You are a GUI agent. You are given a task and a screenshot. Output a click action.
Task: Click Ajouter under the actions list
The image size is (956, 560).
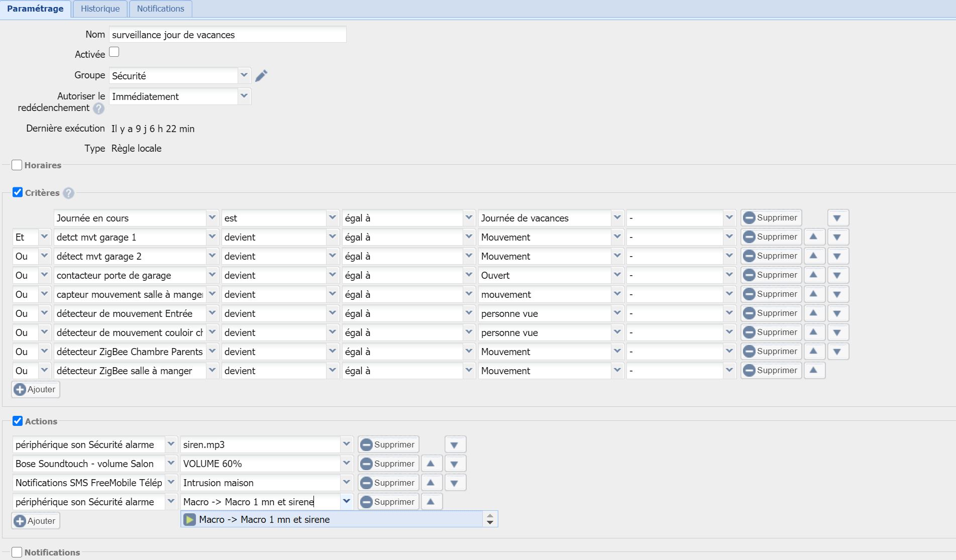pyautogui.click(x=36, y=521)
